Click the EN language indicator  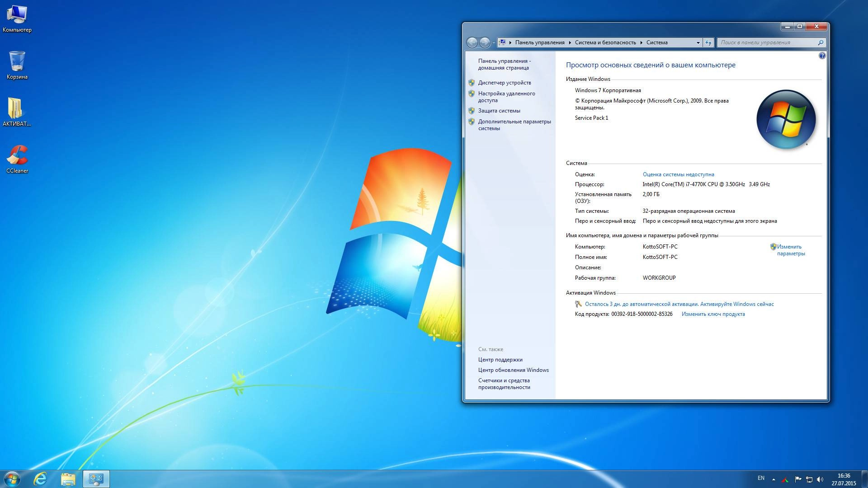[x=761, y=478]
